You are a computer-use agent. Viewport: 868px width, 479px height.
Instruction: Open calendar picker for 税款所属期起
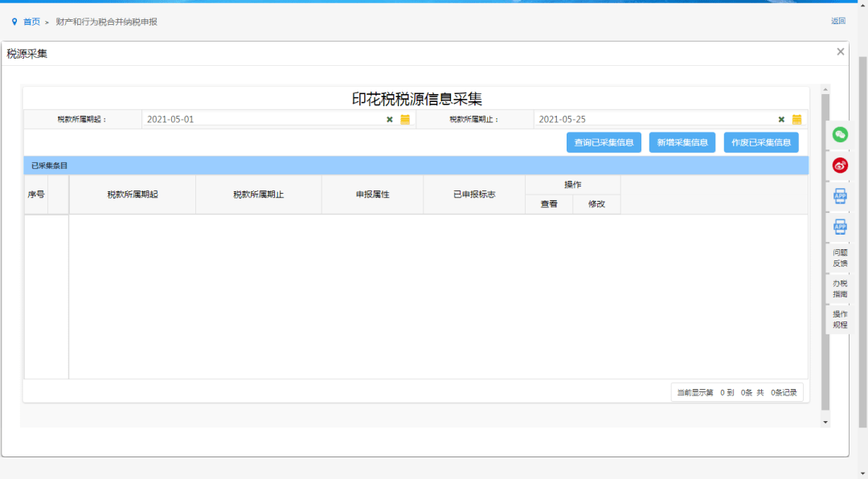tap(404, 118)
